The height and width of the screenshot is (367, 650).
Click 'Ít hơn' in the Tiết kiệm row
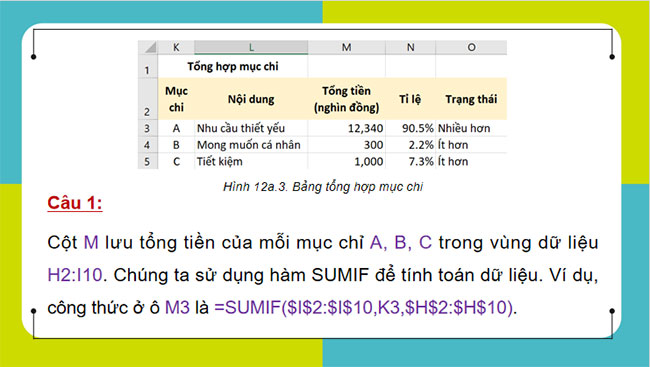[x=471, y=161]
